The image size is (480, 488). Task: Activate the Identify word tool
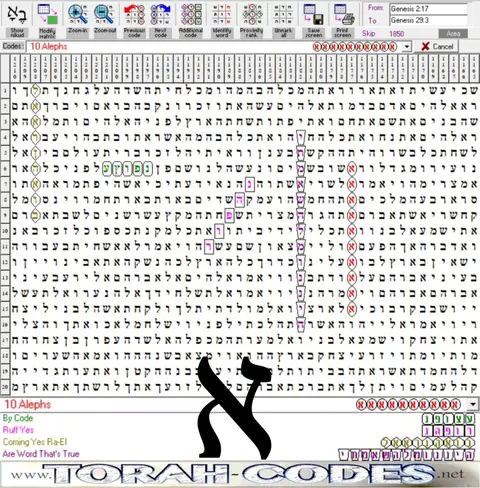click(x=222, y=14)
